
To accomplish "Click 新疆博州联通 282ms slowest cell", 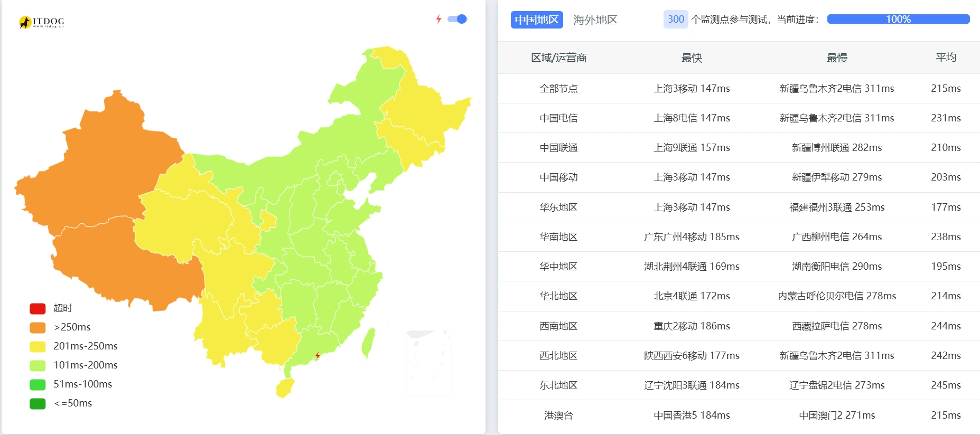I will (837, 148).
